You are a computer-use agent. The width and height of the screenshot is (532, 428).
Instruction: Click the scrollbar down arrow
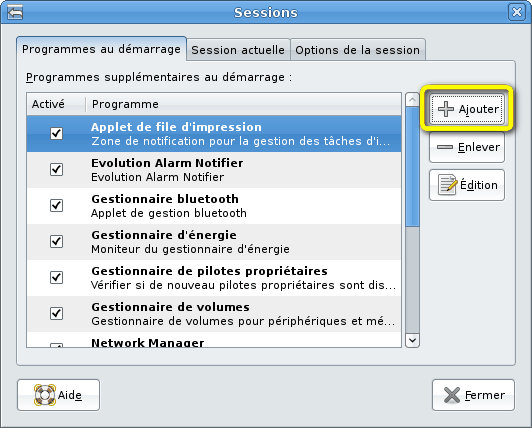[412, 340]
